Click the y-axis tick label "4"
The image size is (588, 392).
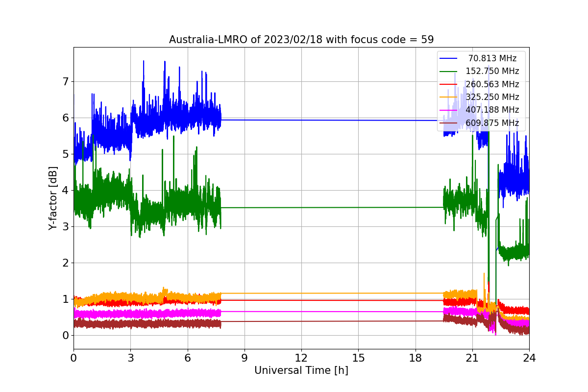coord(65,190)
